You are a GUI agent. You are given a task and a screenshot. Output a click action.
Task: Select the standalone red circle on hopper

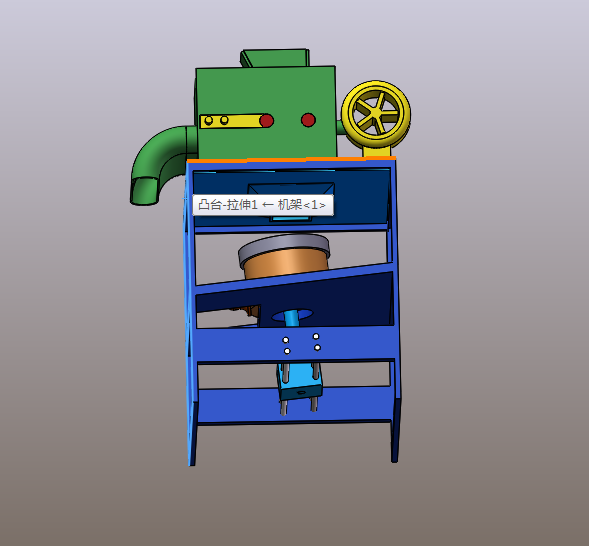(x=308, y=120)
